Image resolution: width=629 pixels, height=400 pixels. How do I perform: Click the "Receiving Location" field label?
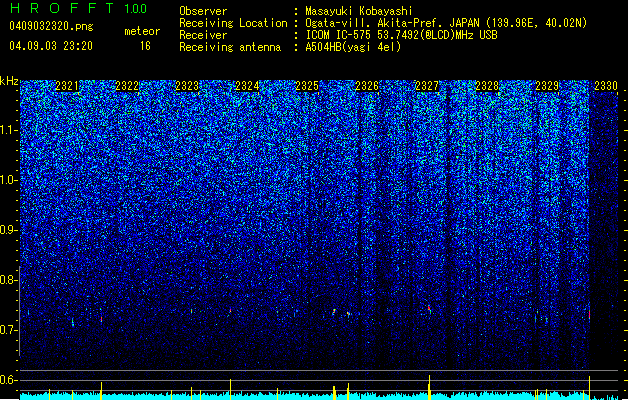[233, 23]
